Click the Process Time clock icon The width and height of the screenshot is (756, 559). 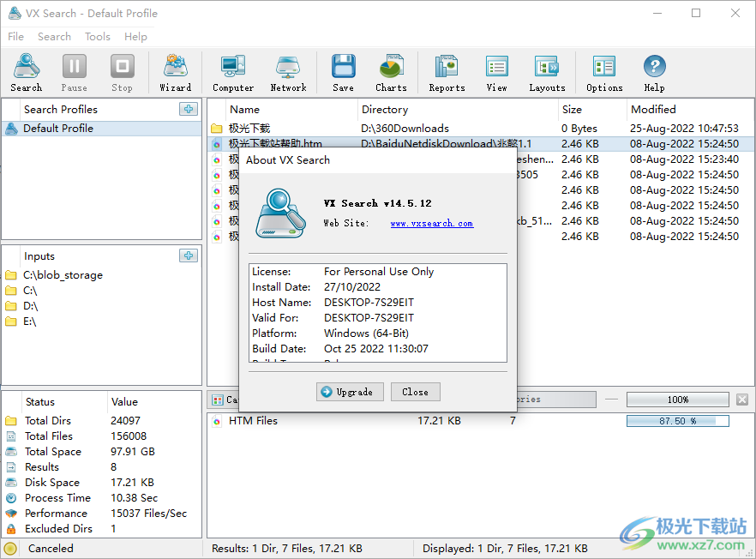coord(11,498)
